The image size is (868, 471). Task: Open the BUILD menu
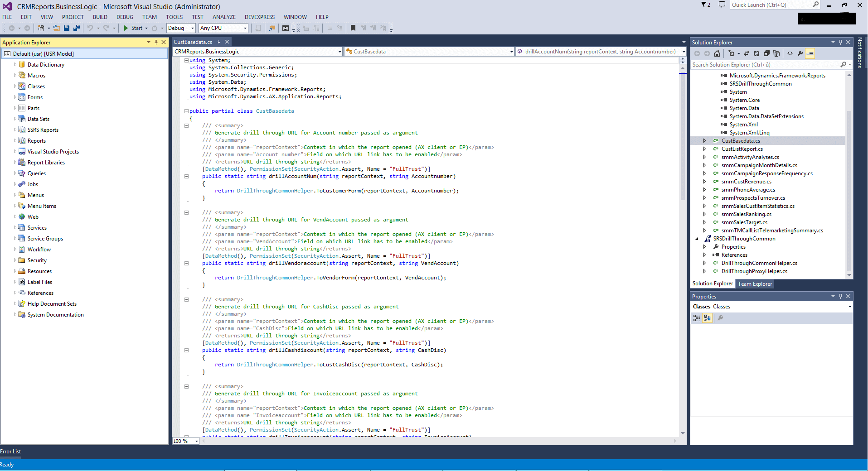click(x=100, y=17)
